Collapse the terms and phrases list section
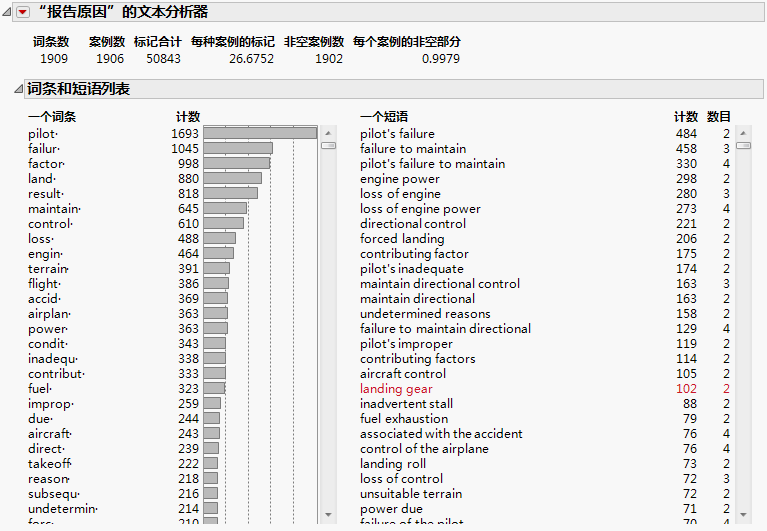The height and width of the screenshot is (531, 767). tap(19, 89)
